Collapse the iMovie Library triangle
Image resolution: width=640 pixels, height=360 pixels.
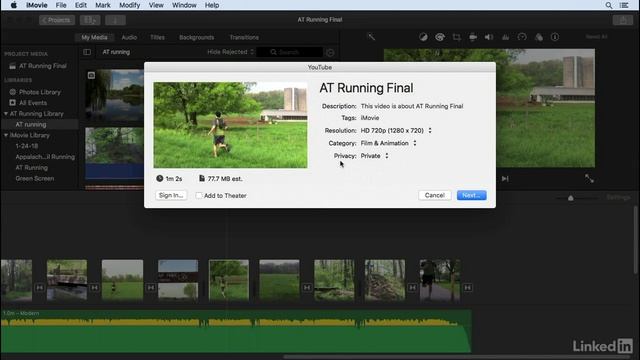pyautogui.click(x=6, y=135)
